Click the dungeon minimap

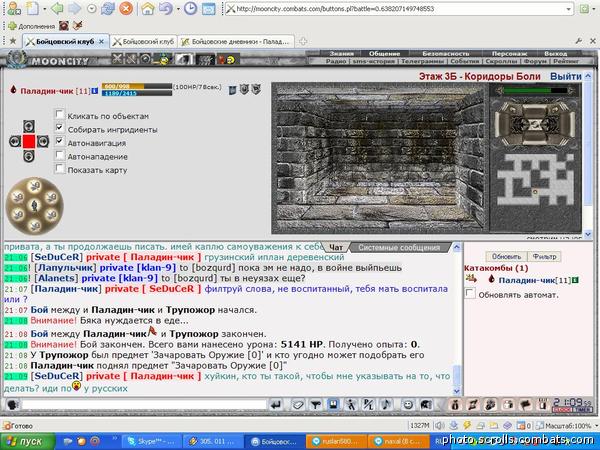pos(535,179)
